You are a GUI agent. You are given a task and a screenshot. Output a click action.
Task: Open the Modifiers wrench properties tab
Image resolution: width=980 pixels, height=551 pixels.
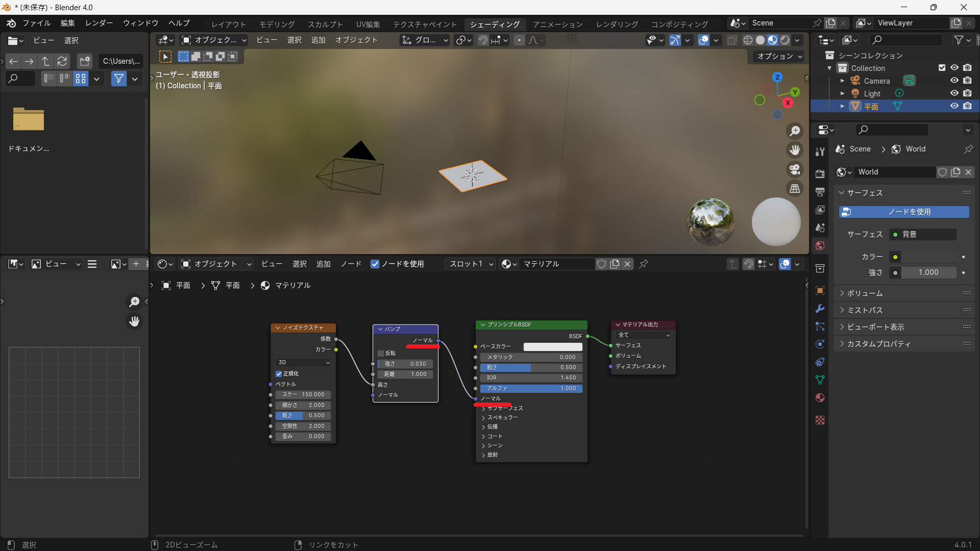coord(820,309)
